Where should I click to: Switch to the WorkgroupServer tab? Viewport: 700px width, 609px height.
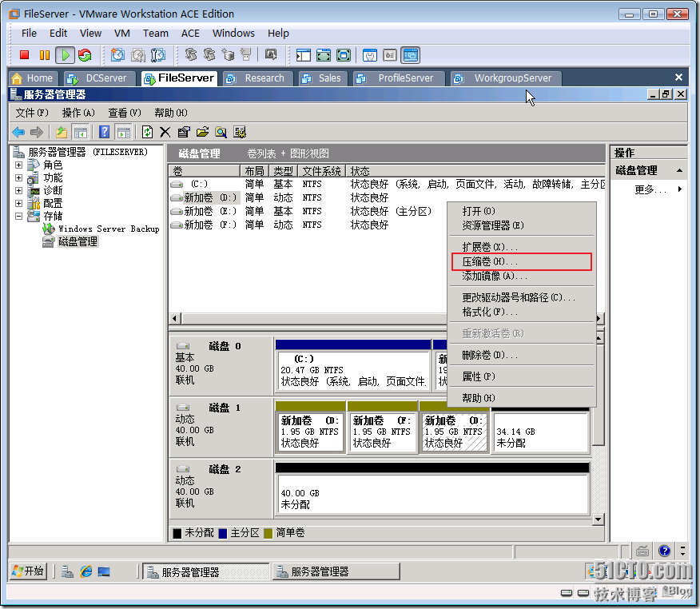point(505,78)
